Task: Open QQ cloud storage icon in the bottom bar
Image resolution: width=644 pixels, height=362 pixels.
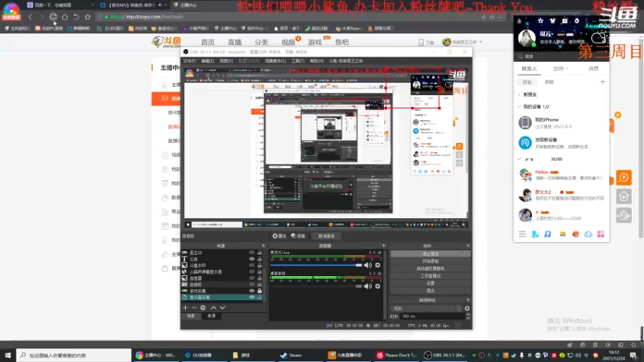Action: coord(588,234)
